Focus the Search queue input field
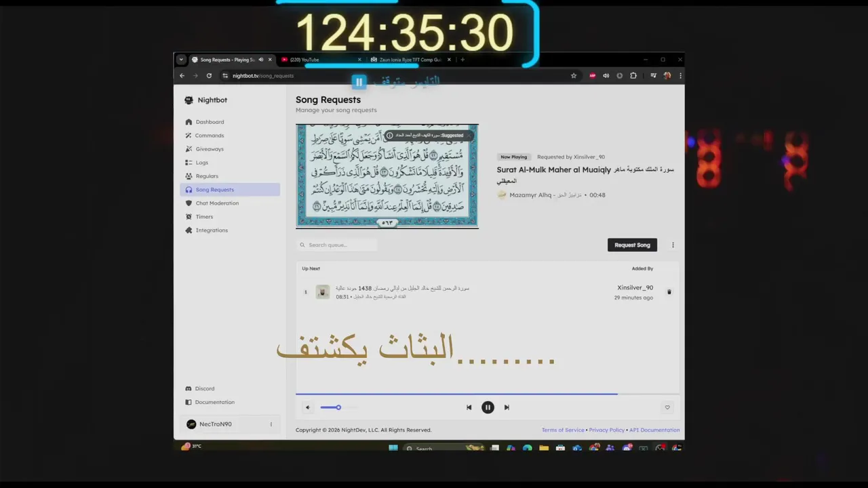Screen dimensions: 868x488 [x=337, y=245]
